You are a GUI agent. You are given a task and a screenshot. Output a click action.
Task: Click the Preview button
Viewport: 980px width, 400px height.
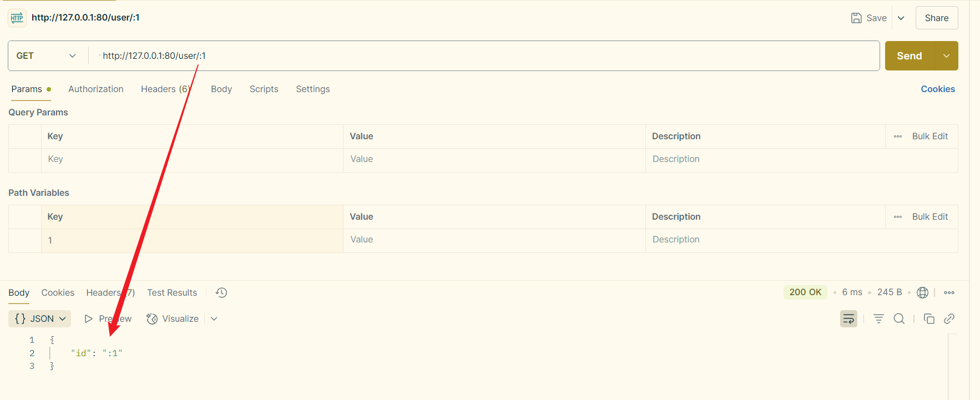(x=108, y=318)
